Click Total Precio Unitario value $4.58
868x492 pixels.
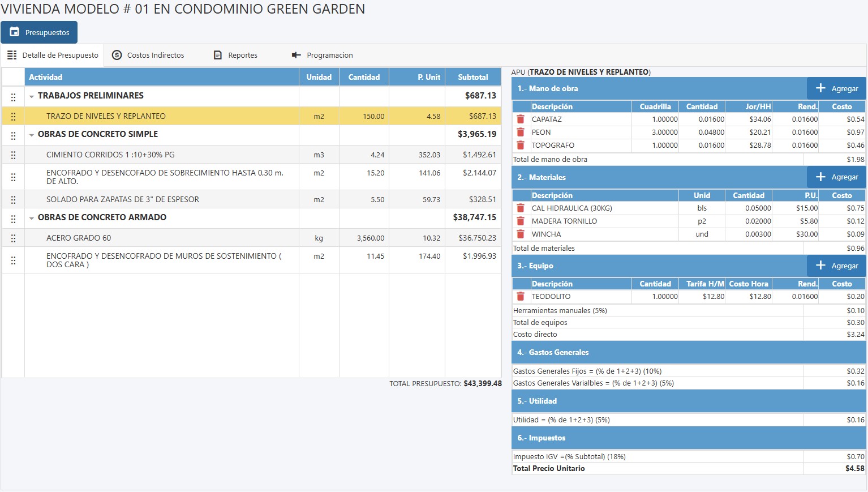[854, 469]
